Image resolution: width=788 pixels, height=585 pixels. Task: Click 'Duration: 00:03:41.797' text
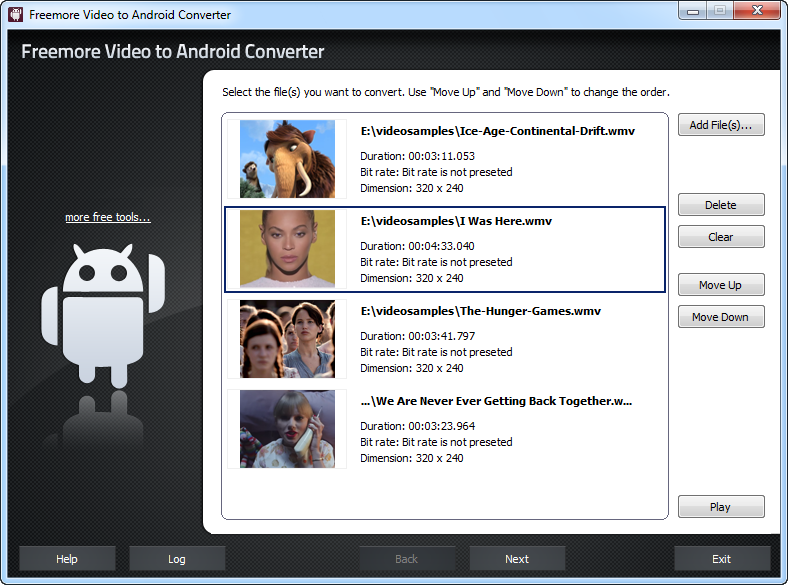[418, 336]
